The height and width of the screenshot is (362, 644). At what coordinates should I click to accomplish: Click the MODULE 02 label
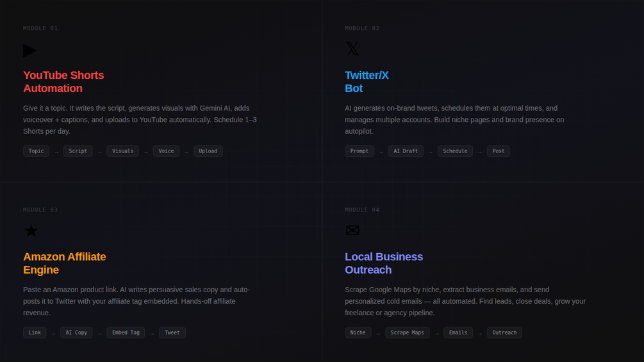pyautogui.click(x=362, y=28)
